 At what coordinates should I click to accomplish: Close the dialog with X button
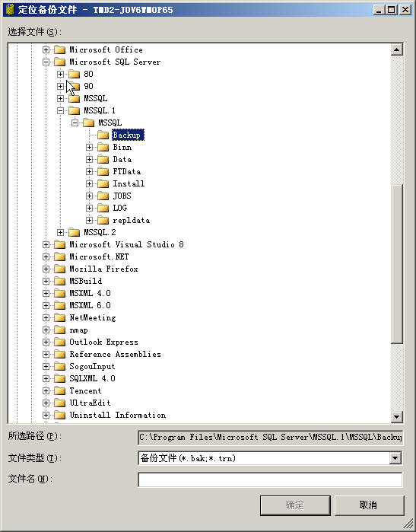click(x=405, y=10)
